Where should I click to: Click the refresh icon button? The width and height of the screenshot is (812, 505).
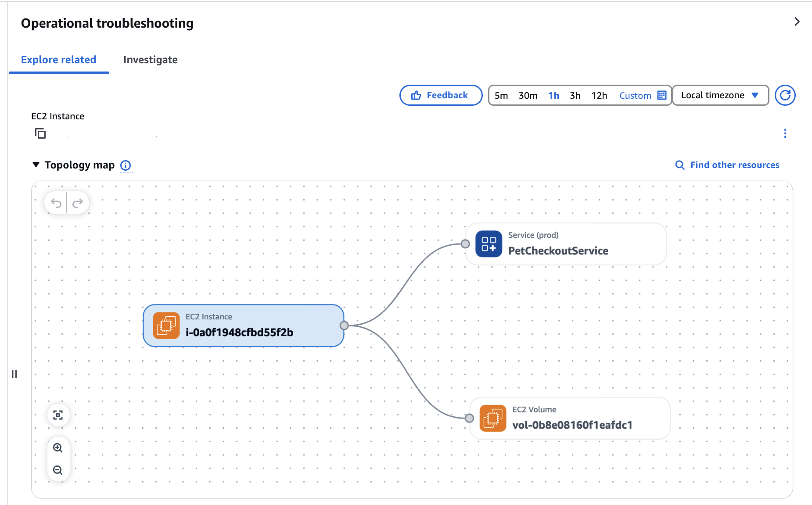click(x=785, y=95)
